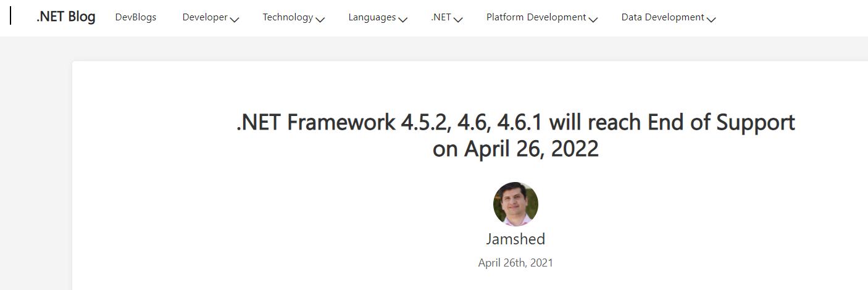Open the DevBlogs link

click(136, 17)
